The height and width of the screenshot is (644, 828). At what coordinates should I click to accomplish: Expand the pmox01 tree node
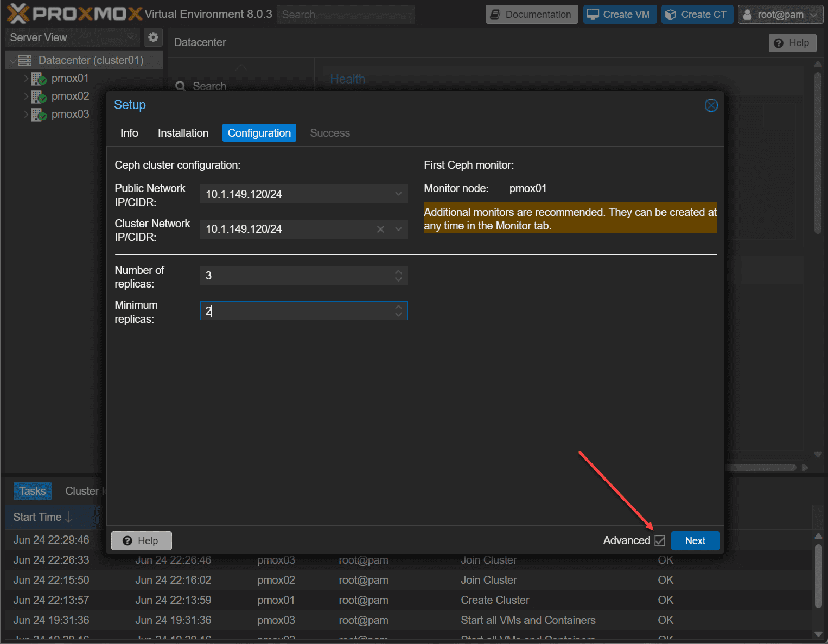[26, 79]
